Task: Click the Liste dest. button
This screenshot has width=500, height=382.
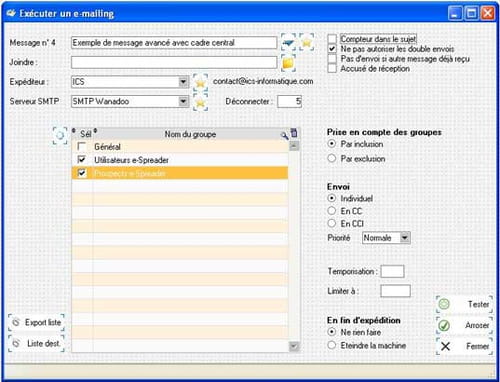Action: coord(36,343)
